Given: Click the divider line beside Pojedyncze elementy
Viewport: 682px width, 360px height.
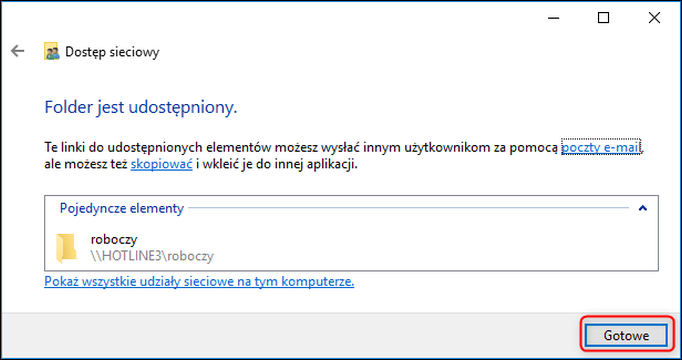Looking at the screenshot, I should tap(408, 208).
